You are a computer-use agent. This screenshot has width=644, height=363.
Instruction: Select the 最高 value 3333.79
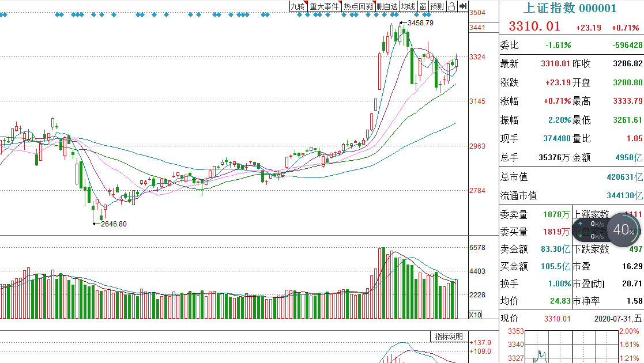628,101
